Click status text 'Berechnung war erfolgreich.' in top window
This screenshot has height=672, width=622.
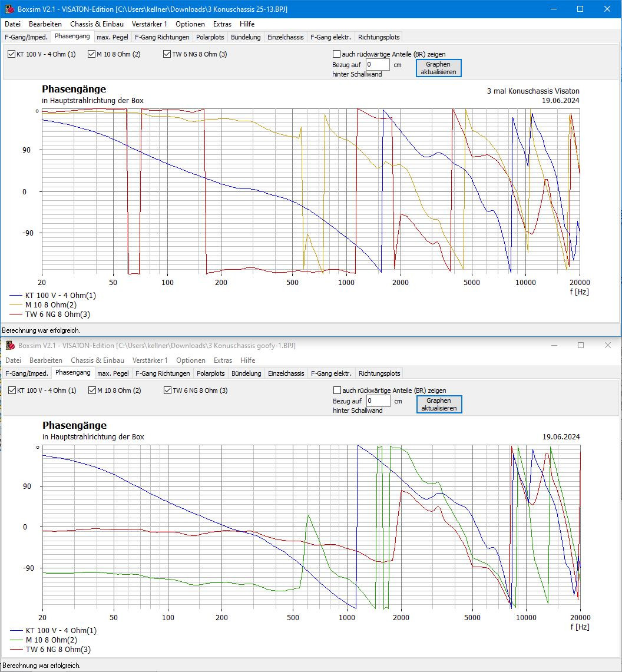click(x=41, y=330)
